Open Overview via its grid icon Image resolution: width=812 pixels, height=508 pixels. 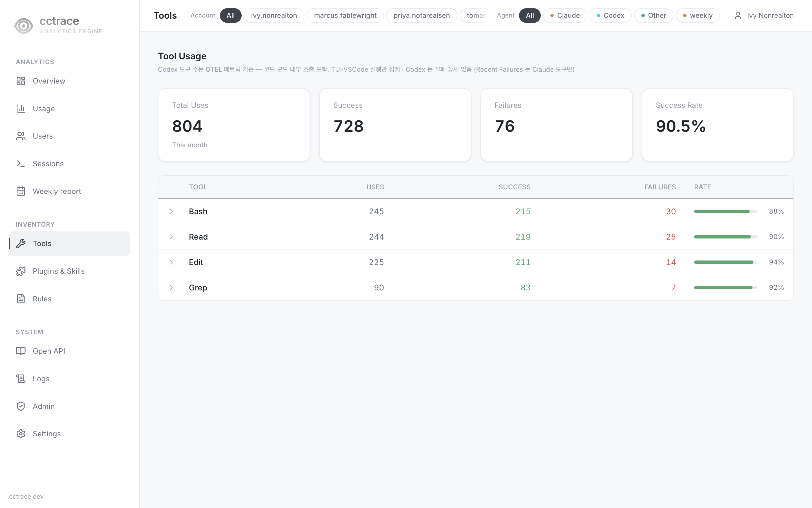(x=21, y=81)
